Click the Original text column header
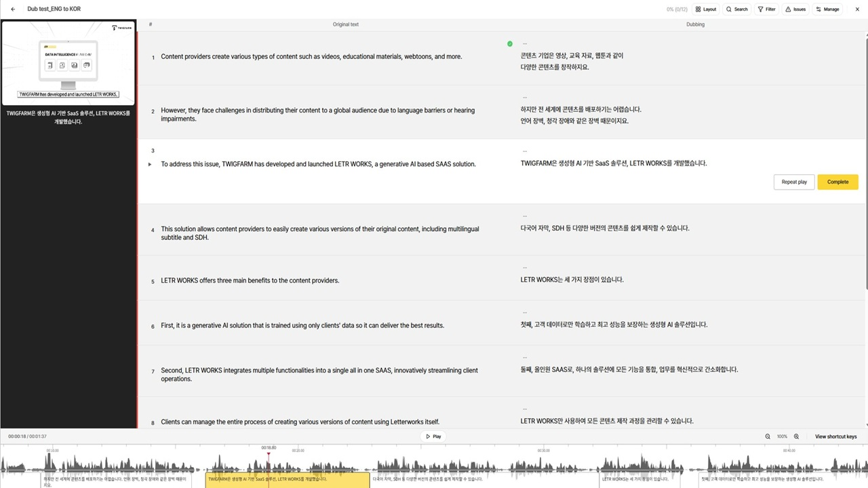868x488 pixels. (x=346, y=24)
